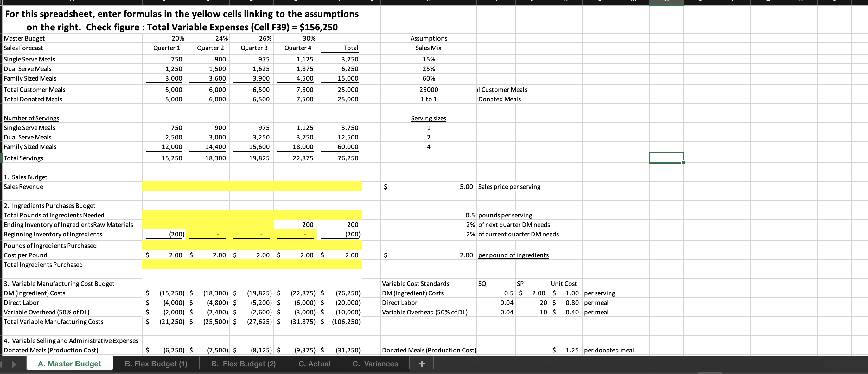The image size is (868, 374).
Task: Select the yellow Sales Revenue cell under Quarter 1
Action: [164, 186]
